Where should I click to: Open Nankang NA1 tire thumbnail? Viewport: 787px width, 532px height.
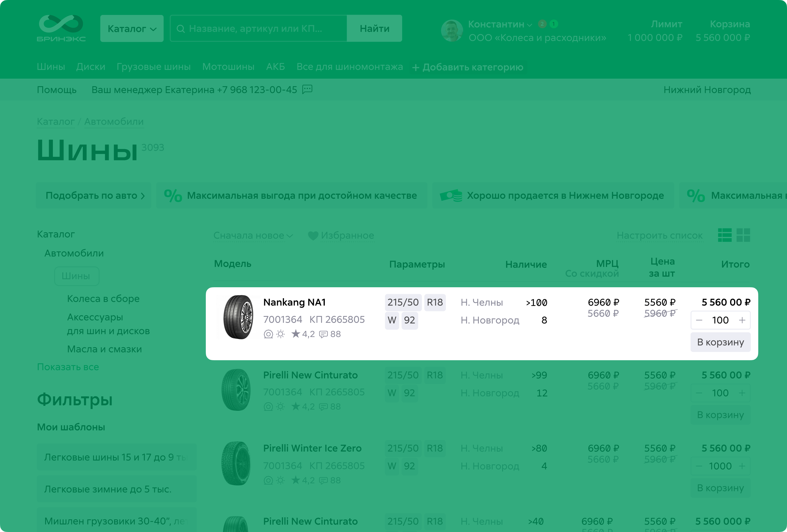238,317
